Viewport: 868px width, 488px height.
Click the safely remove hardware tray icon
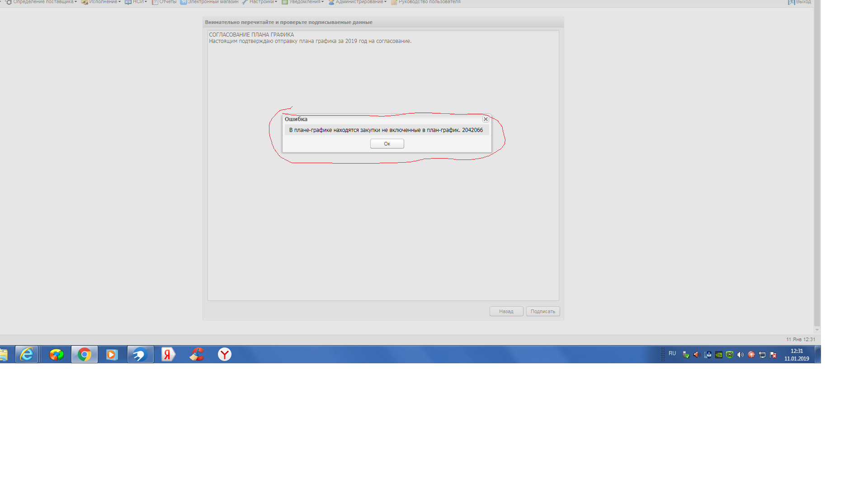click(686, 355)
